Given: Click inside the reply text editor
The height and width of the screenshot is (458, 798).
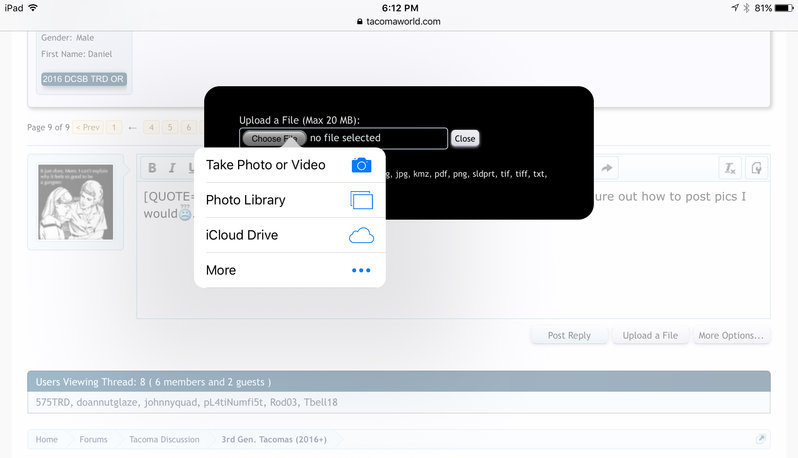Looking at the screenshot, I should [x=453, y=249].
